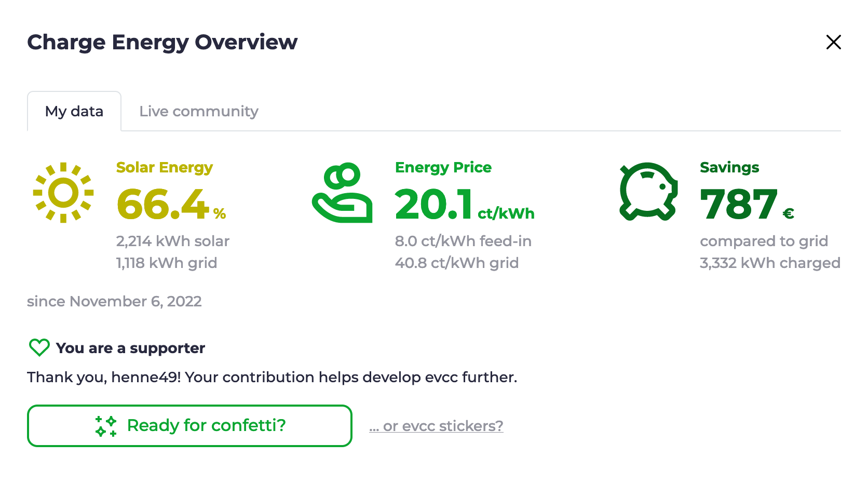Open the evcc stickers link

coord(436,426)
